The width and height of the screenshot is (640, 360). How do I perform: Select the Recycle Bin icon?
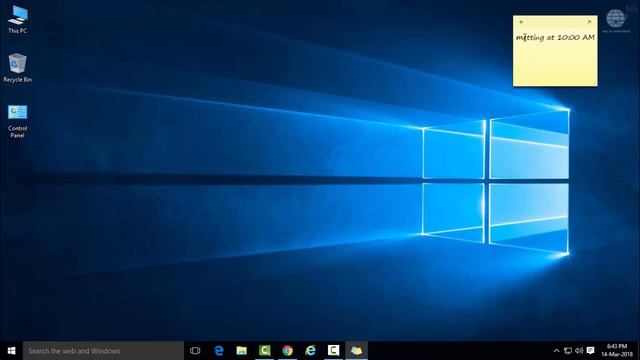(18, 68)
